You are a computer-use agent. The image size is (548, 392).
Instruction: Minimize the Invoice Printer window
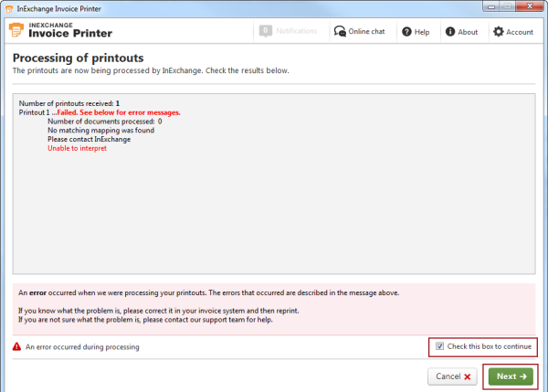coord(491,6)
